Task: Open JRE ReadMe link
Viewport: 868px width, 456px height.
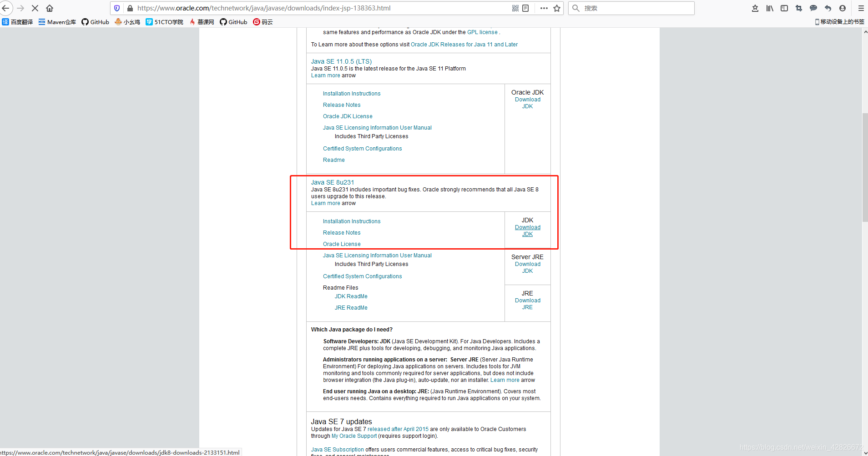Action: tap(351, 308)
